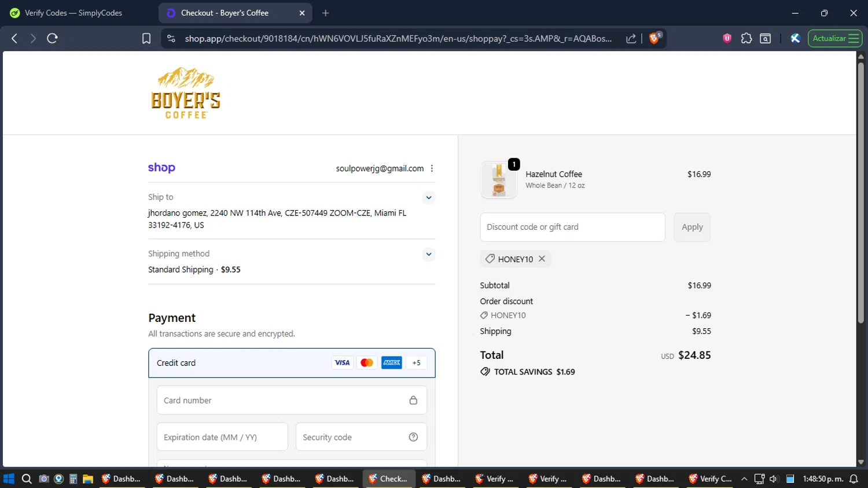Viewport: 868px width, 488px height.
Task: Show the +5 more card brands
Action: click(416, 363)
